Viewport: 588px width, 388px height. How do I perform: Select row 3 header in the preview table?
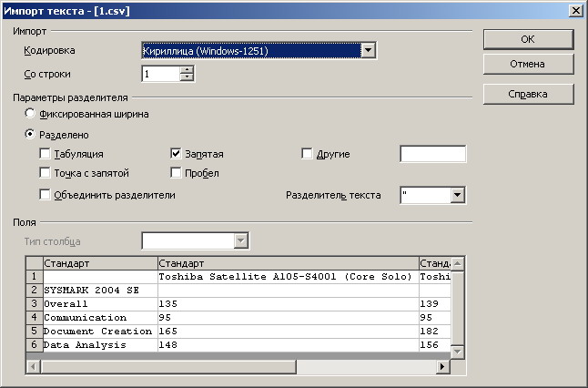click(x=34, y=303)
